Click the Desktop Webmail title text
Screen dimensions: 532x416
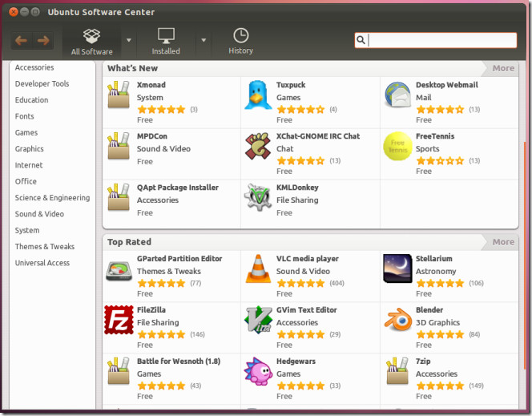pos(447,85)
